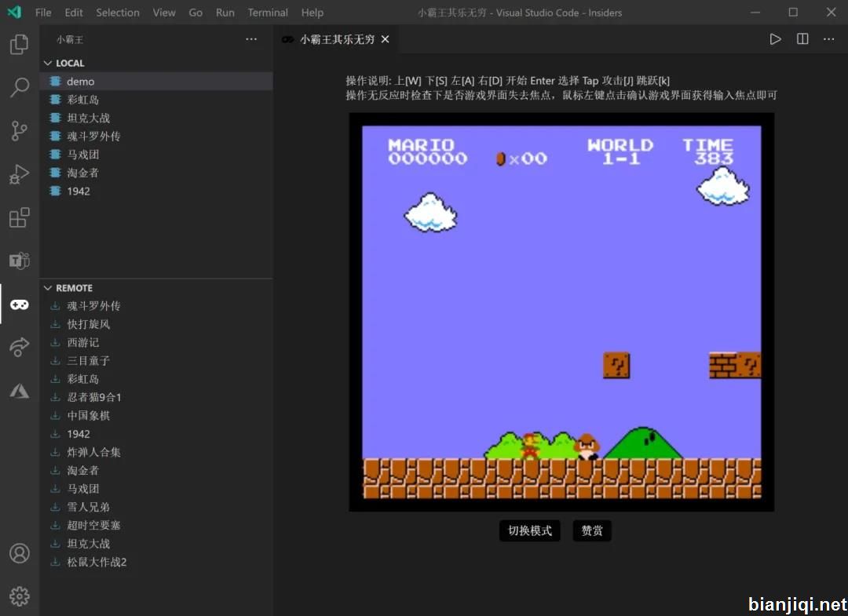Screen dimensions: 848x616
Task: Open the Manage gear icon
Action: click(20, 596)
